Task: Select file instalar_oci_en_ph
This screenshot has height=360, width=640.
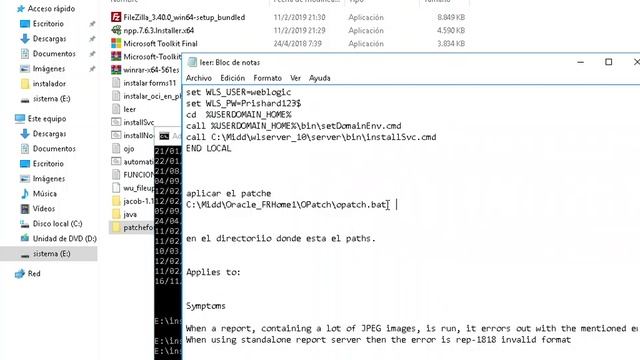Action: [152, 96]
